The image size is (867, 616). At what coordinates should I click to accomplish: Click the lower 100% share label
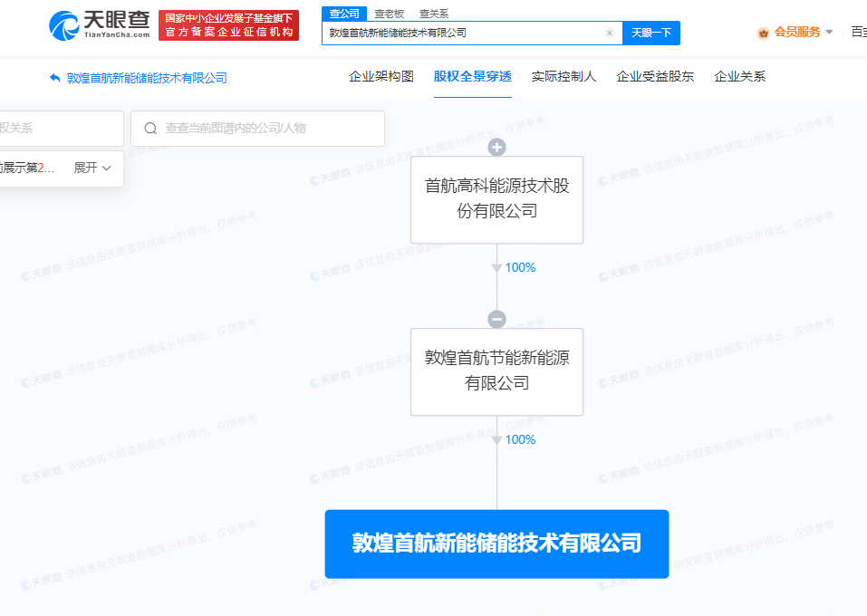(x=520, y=439)
